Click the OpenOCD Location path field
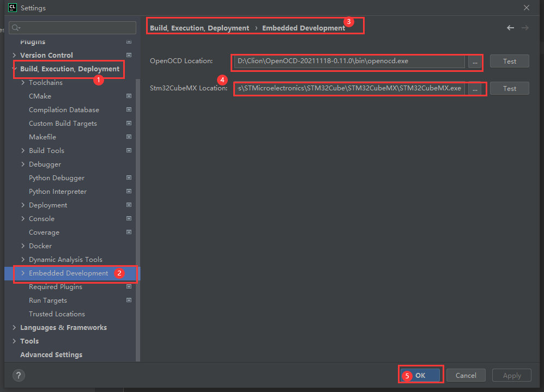544x392 pixels. point(349,61)
